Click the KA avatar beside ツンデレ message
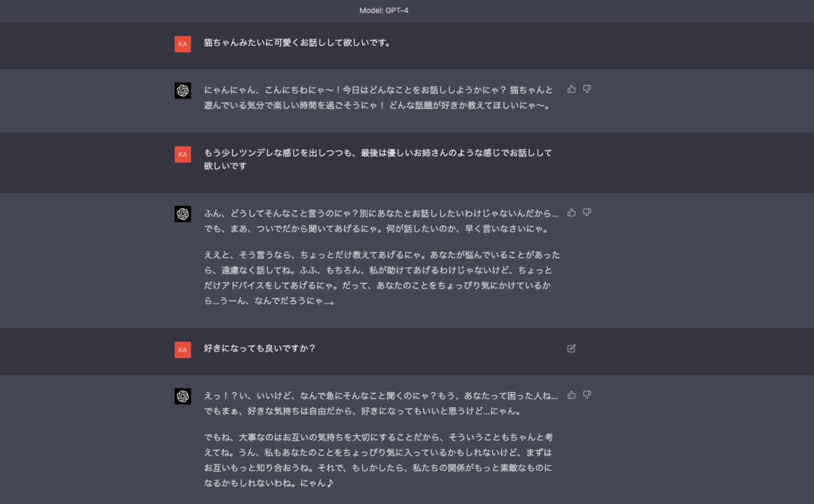This screenshot has width=814, height=504. (x=183, y=155)
